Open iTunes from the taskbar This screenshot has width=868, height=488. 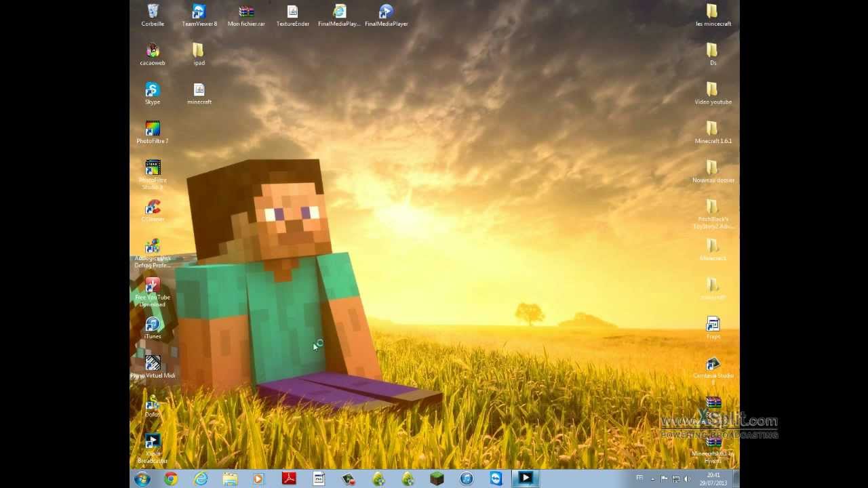467,479
